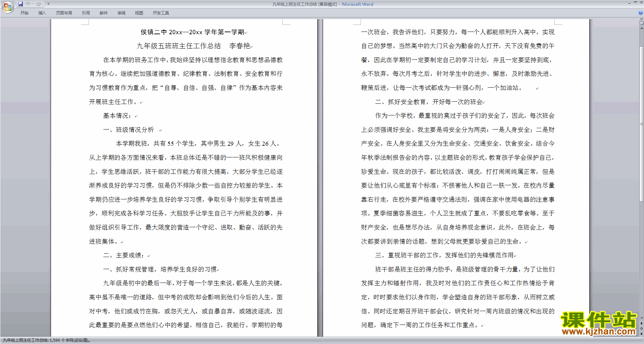
Task: Redo the last action
Action: coord(39,4)
